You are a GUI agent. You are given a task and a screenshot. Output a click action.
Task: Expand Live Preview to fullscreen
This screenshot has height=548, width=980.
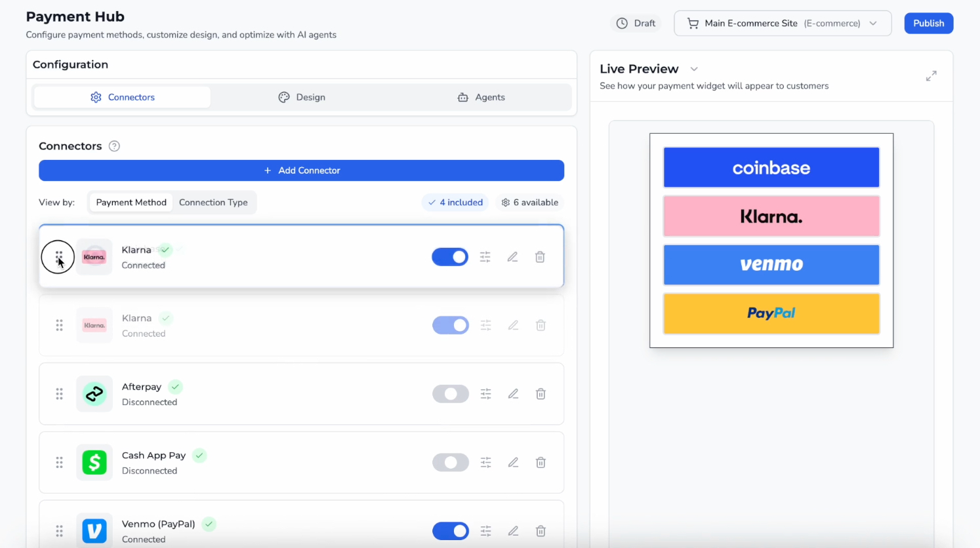click(931, 76)
